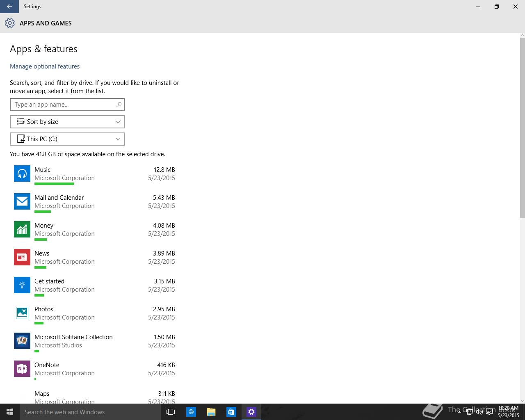Select the Money app chart icon

tap(22, 229)
